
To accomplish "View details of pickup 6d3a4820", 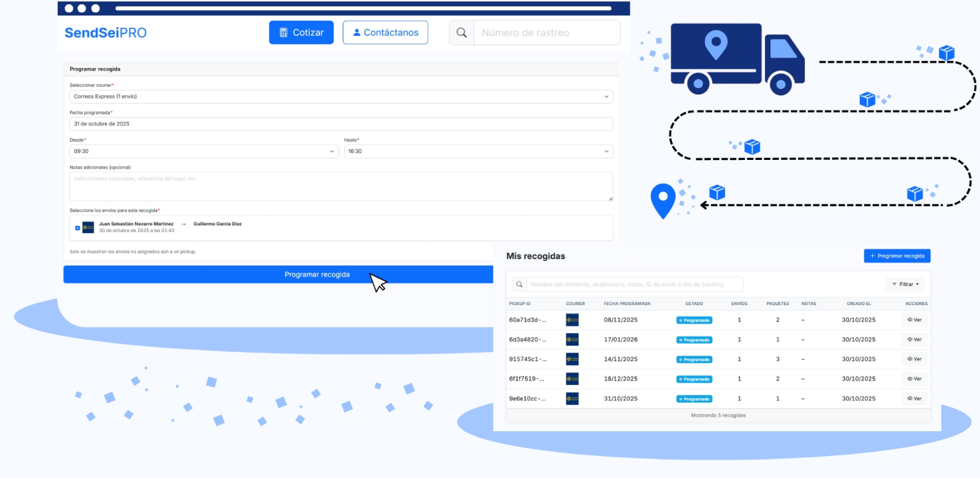I will 914,339.
